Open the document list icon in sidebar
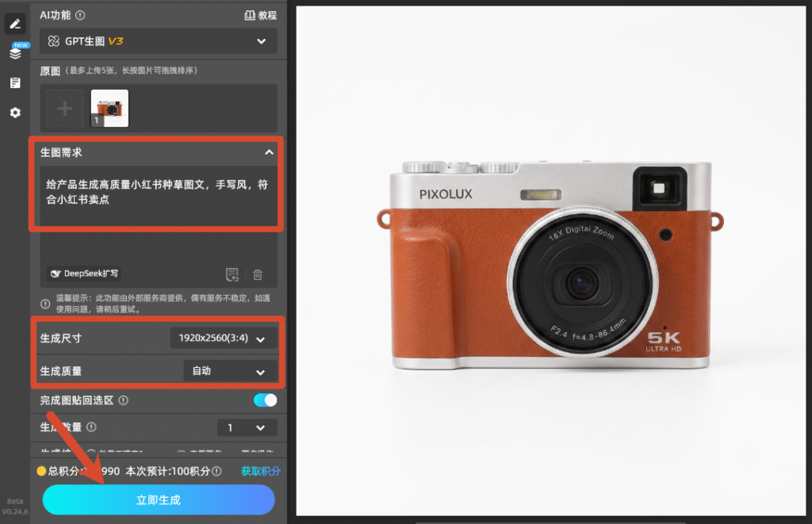The height and width of the screenshot is (524, 812). pyautogui.click(x=15, y=83)
